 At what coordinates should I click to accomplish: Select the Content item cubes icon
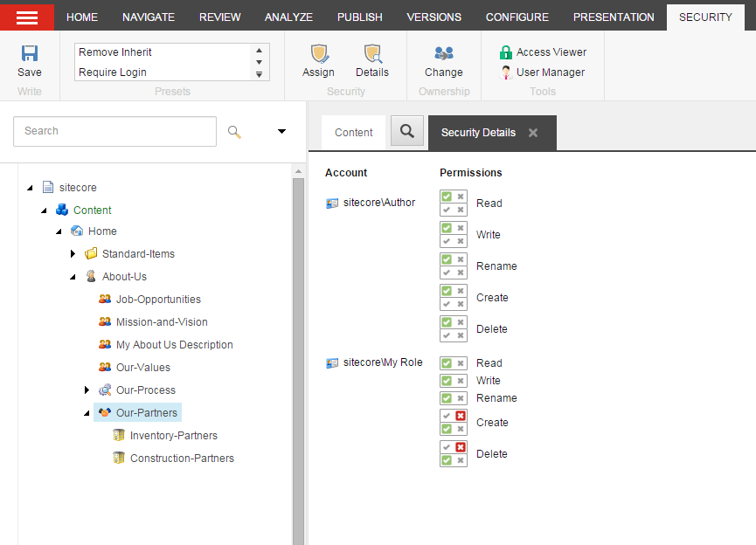(x=62, y=210)
